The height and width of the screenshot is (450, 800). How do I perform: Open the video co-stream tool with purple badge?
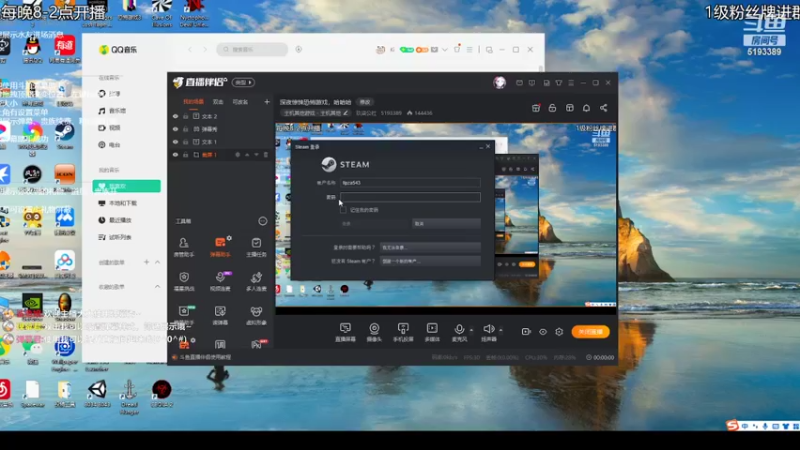pyautogui.click(x=220, y=281)
